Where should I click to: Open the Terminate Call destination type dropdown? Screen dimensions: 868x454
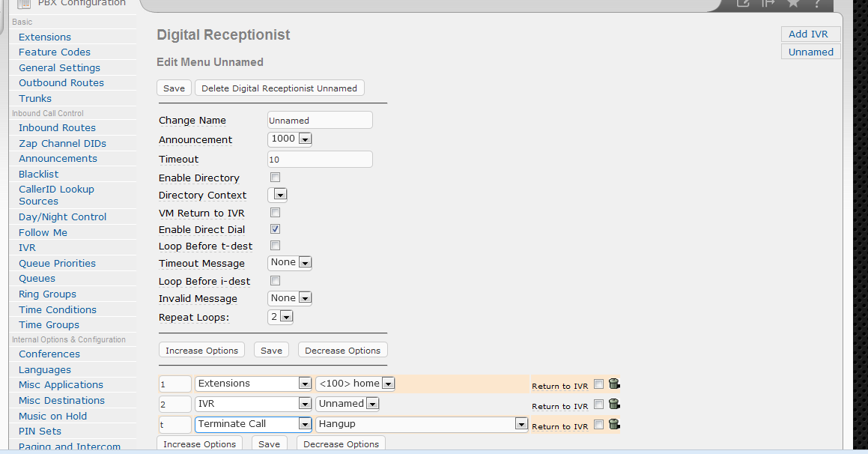click(x=253, y=424)
